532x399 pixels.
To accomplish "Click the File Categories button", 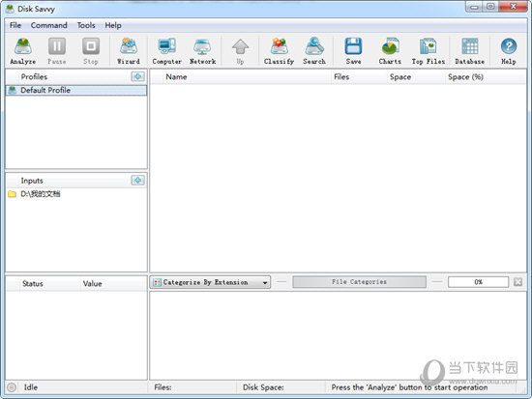I will [359, 282].
